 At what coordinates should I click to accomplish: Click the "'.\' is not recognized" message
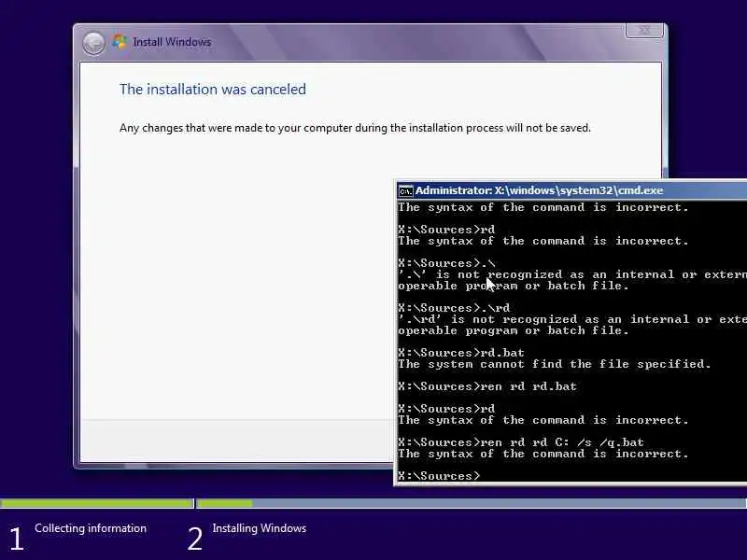(572, 280)
